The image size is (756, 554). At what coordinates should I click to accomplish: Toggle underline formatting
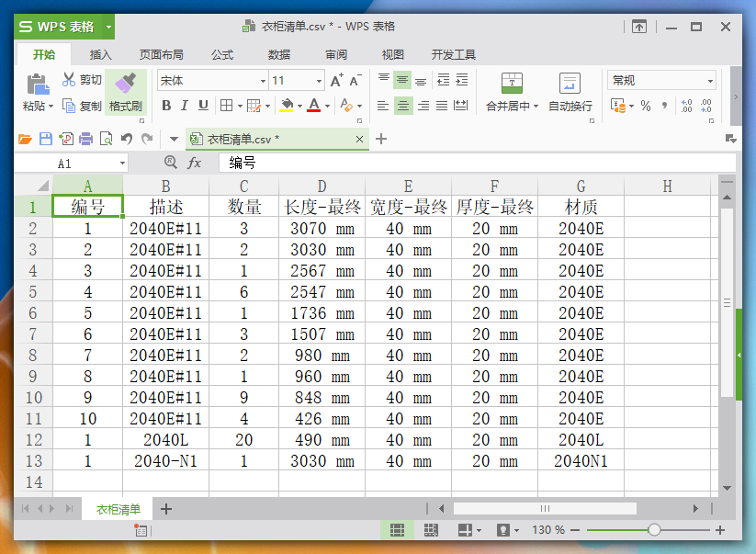[203, 106]
